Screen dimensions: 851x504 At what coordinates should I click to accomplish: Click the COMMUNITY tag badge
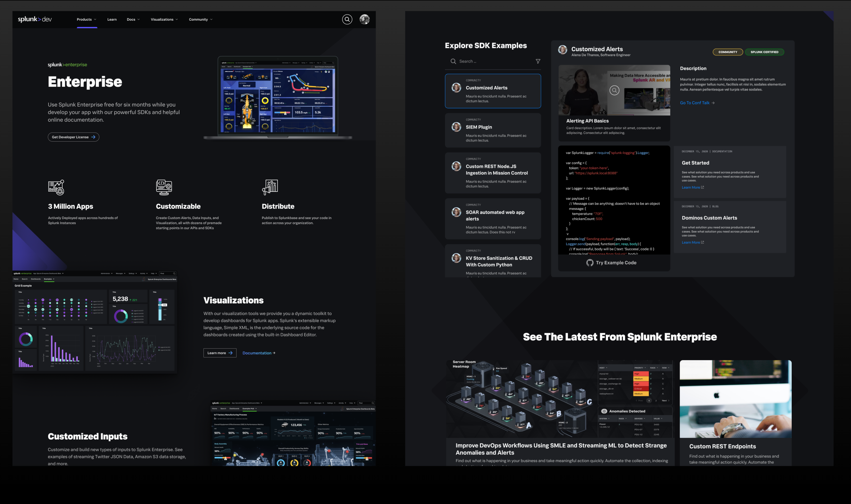[728, 52]
